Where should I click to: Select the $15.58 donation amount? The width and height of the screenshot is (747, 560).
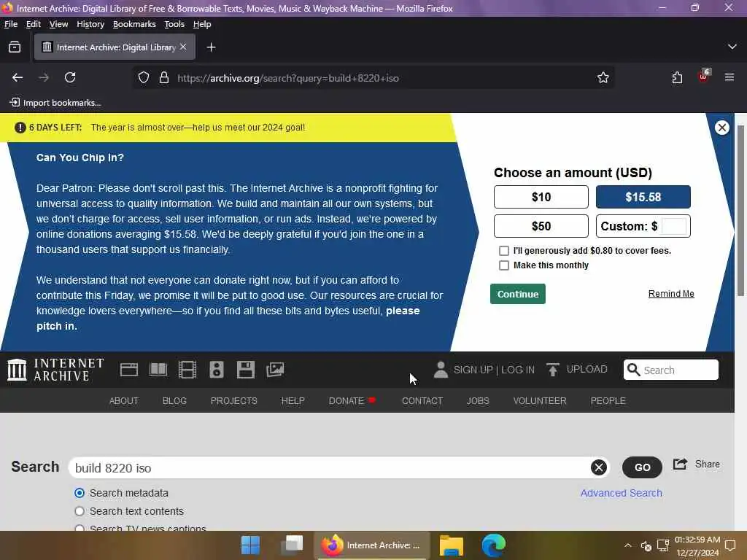pyautogui.click(x=643, y=197)
